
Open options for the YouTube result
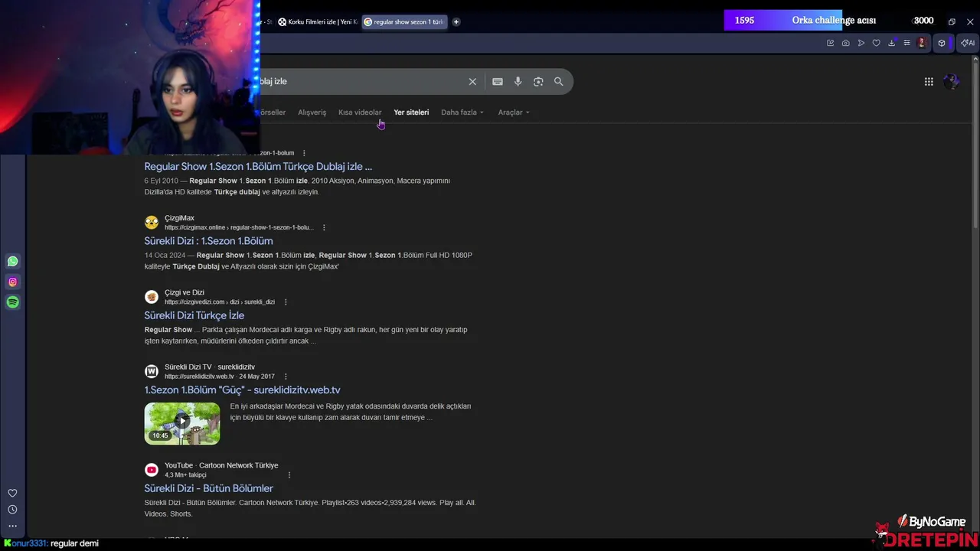[289, 475]
